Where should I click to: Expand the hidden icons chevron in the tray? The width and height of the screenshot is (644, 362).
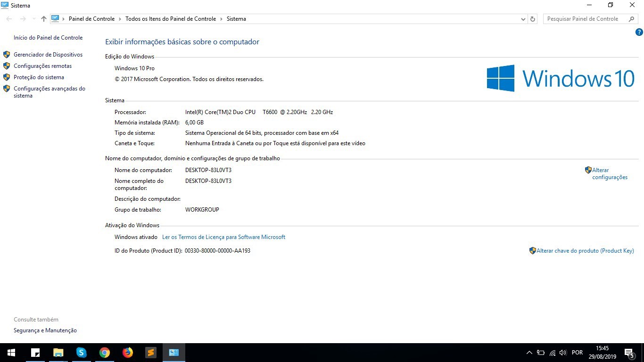[x=529, y=352]
